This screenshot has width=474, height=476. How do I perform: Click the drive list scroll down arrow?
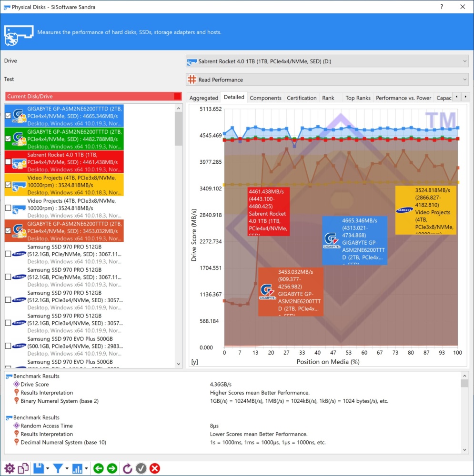point(178,364)
